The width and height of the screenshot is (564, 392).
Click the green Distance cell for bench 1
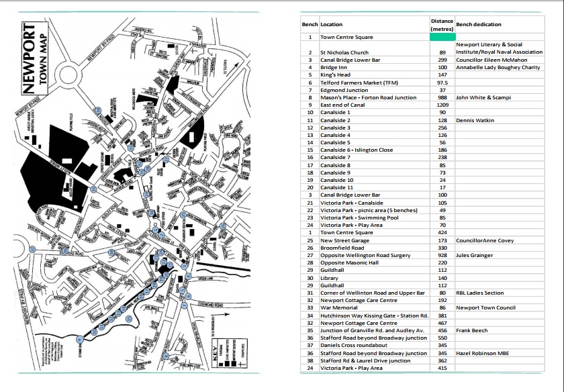[442, 37]
